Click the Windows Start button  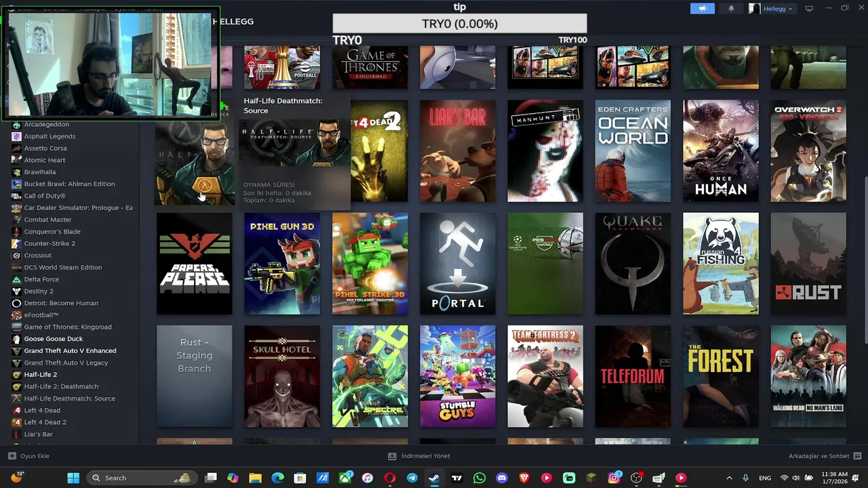tap(73, 478)
